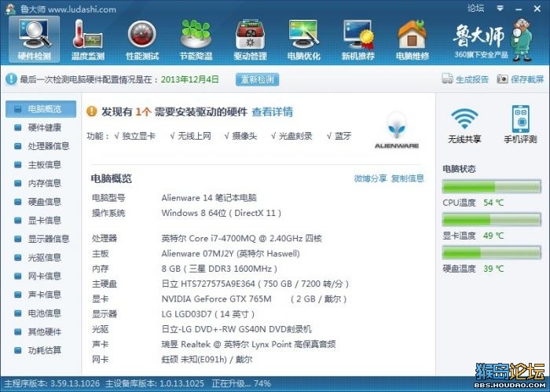
Task: Click the DVD+-RW GS40N optical drive text
Action: (236, 329)
